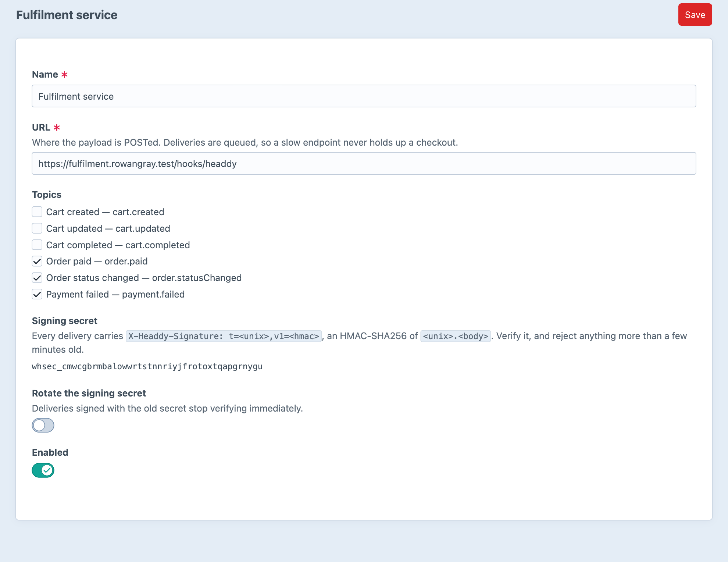
Task: Enable the Cart updated topic checkbox
Action: (37, 228)
